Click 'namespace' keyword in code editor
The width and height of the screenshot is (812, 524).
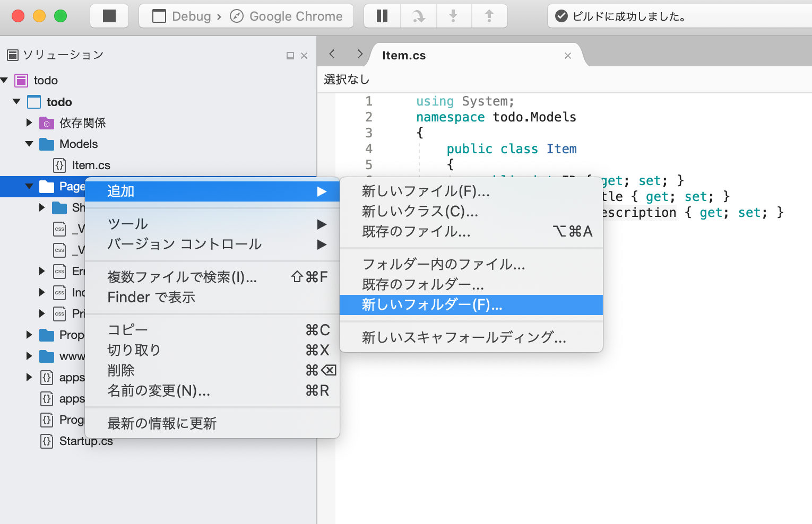(x=450, y=117)
